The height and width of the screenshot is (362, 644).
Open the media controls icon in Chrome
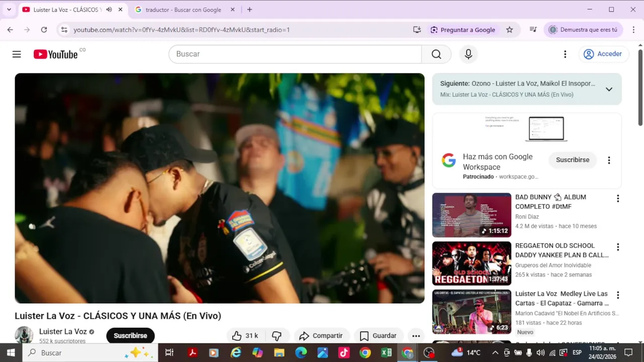pyautogui.click(x=533, y=30)
